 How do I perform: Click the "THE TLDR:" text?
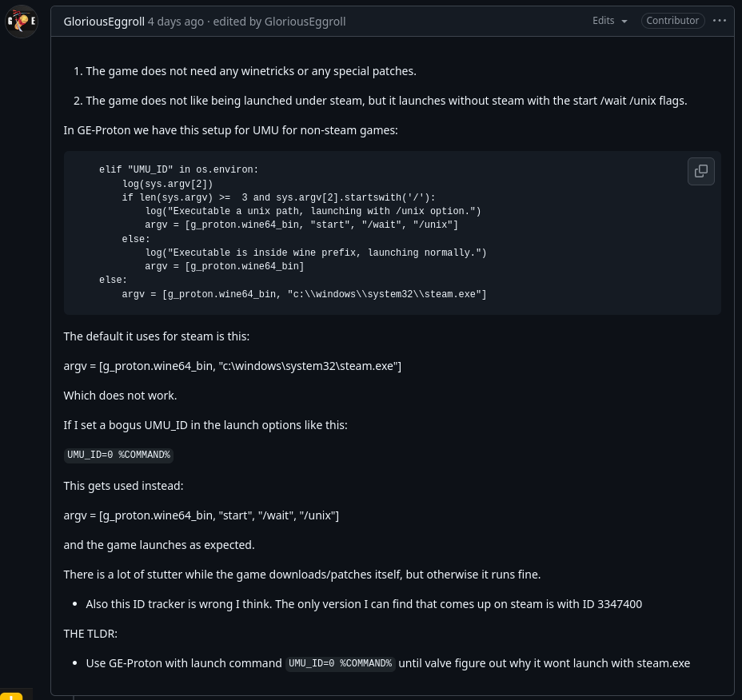tap(90, 634)
